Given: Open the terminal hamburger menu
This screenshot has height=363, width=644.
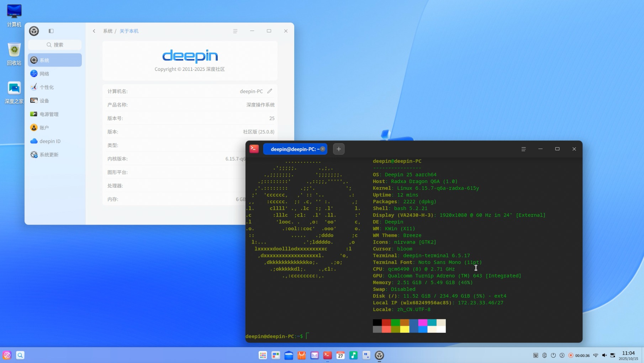Looking at the screenshot, I should click(x=523, y=149).
